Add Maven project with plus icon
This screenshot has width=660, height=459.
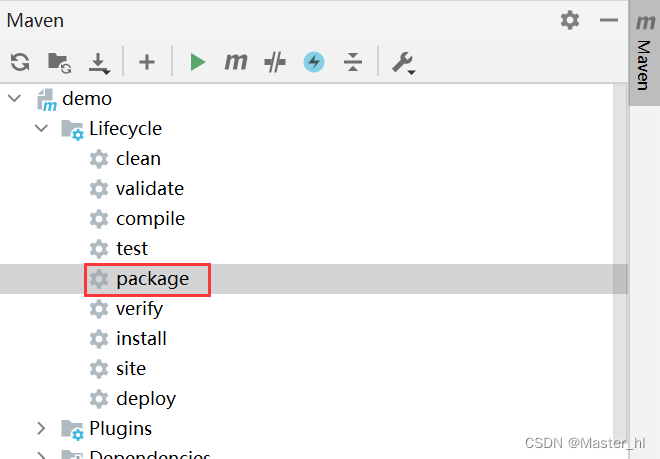tap(147, 62)
